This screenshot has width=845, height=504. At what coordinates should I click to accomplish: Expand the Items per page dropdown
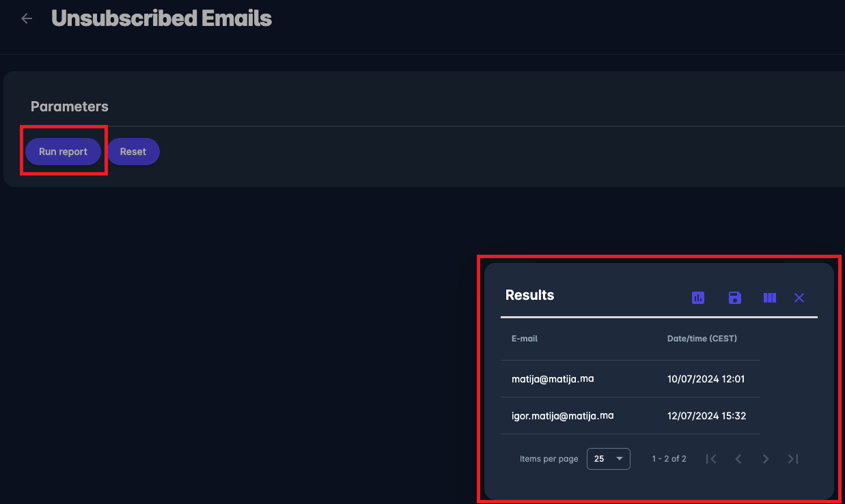click(608, 459)
